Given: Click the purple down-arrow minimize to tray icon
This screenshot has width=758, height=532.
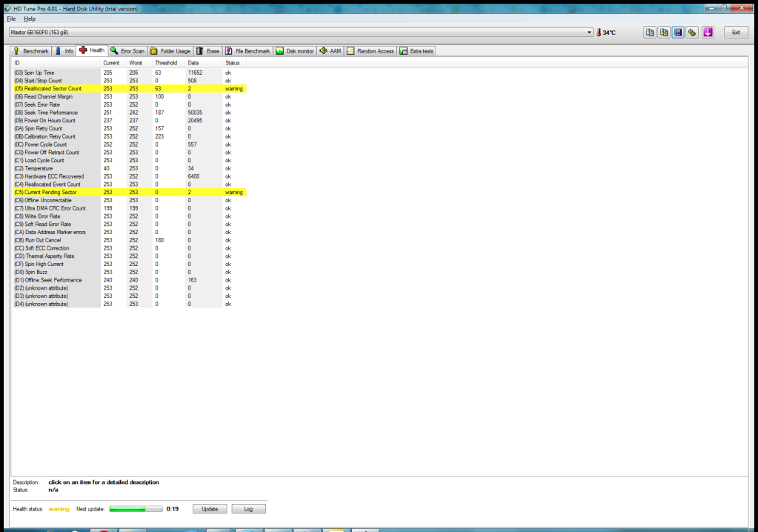Looking at the screenshot, I should coord(708,33).
